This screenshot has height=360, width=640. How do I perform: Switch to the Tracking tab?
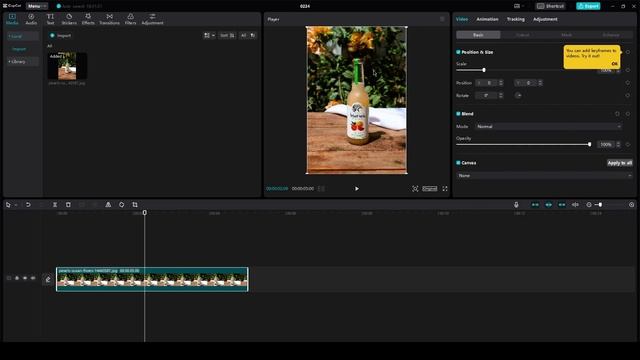pos(516,19)
